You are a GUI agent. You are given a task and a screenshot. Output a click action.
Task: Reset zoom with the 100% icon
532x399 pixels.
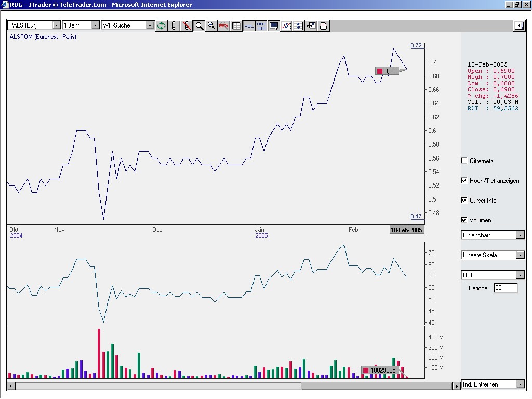point(224,25)
